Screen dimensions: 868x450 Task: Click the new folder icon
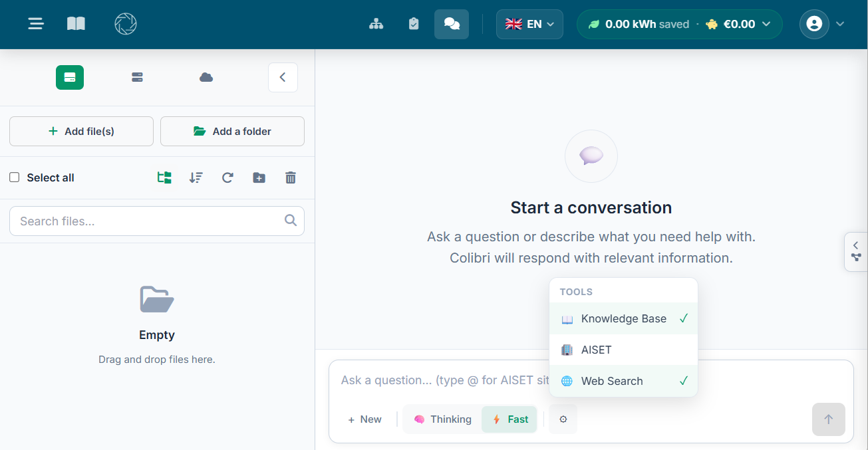click(x=259, y=177)
